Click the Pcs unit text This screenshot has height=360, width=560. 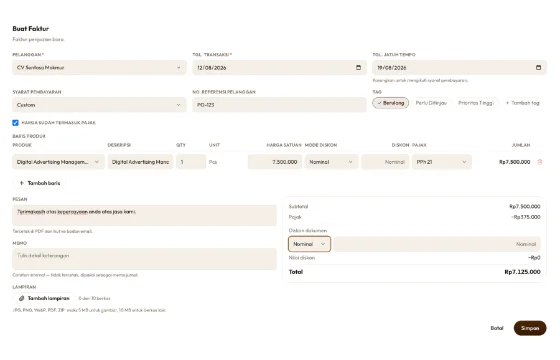pyautogui.click(x=213, y=162)
